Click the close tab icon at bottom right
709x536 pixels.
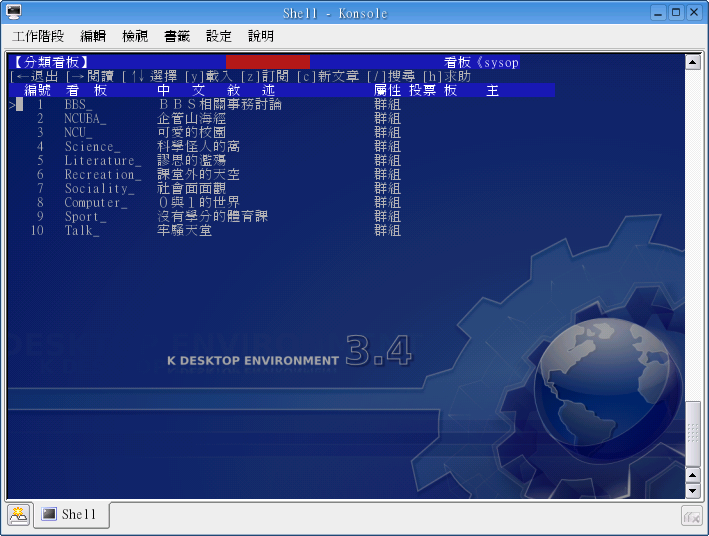click(x=691, y=515)
